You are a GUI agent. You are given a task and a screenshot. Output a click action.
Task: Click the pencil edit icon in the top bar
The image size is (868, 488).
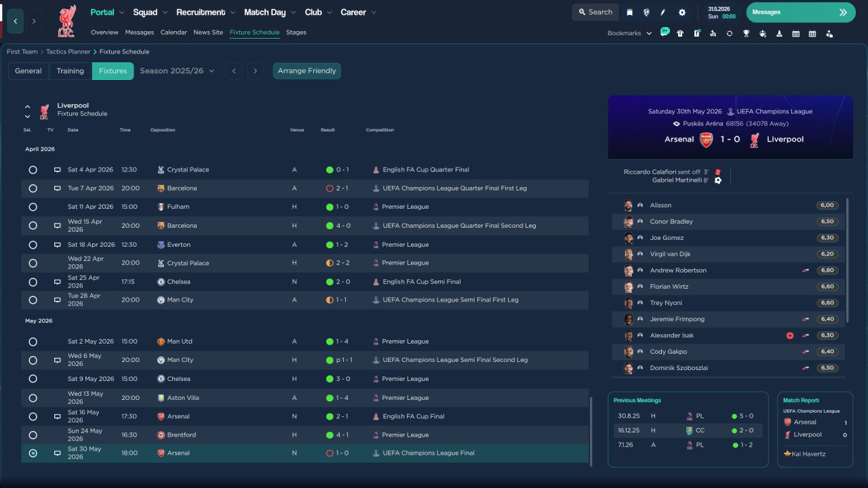point(663,12)
